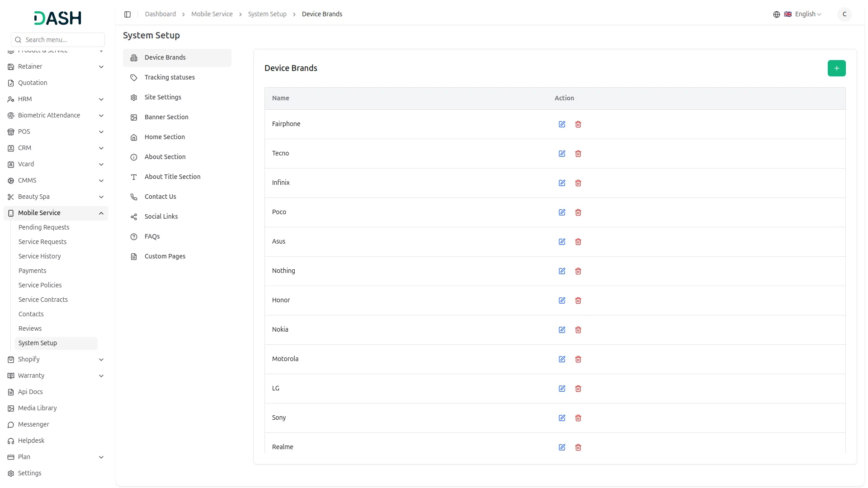Open Home Section setup tab
Screen dimensions: 868x488
[177, 137]
